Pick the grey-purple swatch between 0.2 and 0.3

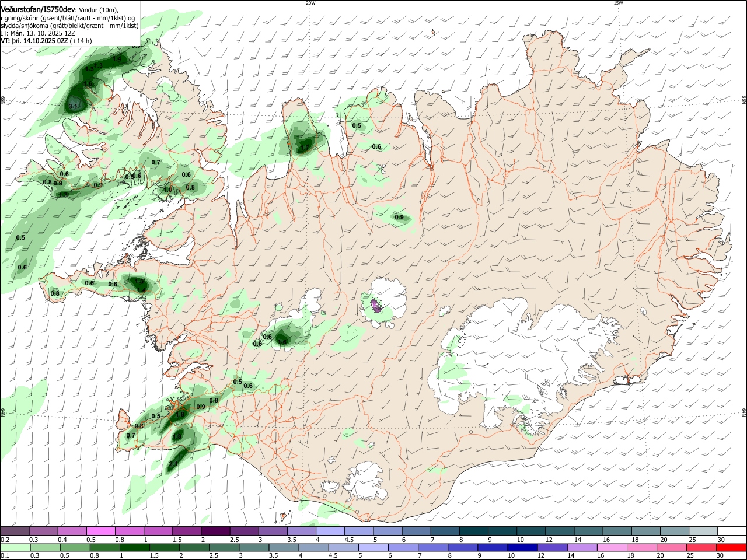tap(14, 531)
